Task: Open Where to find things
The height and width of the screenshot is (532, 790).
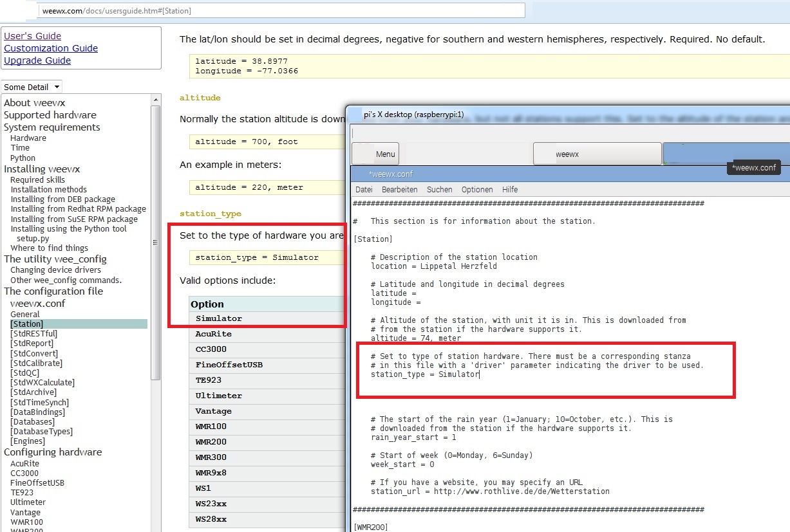Action: 50,248
